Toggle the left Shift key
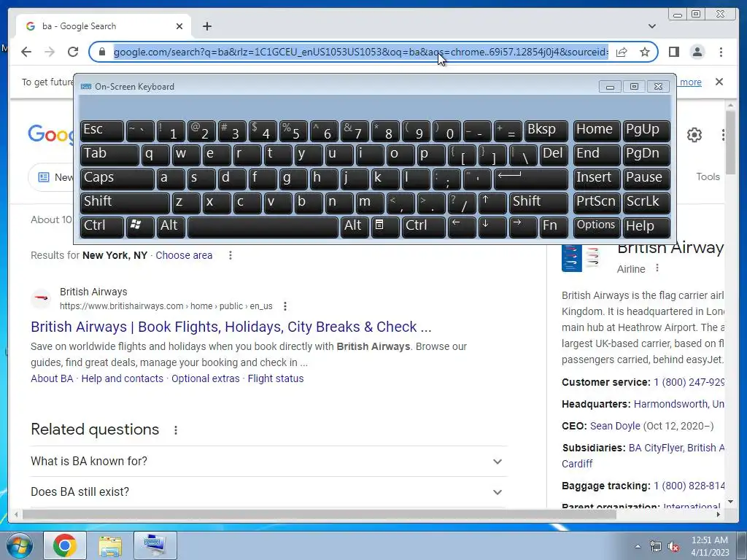The width and height of the screenshot is (747, 560). coord(125,203)
